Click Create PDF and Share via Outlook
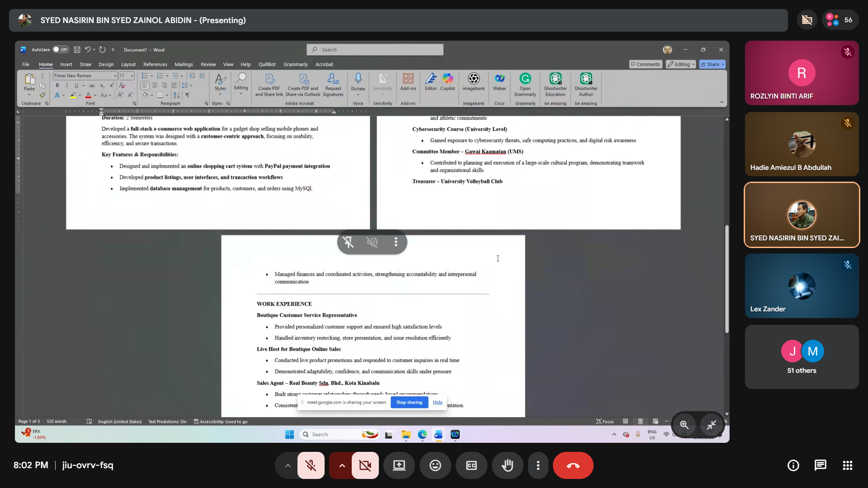The width and height of the screenshot is (868, 488). pyautogui.click(x=303, y=85)
